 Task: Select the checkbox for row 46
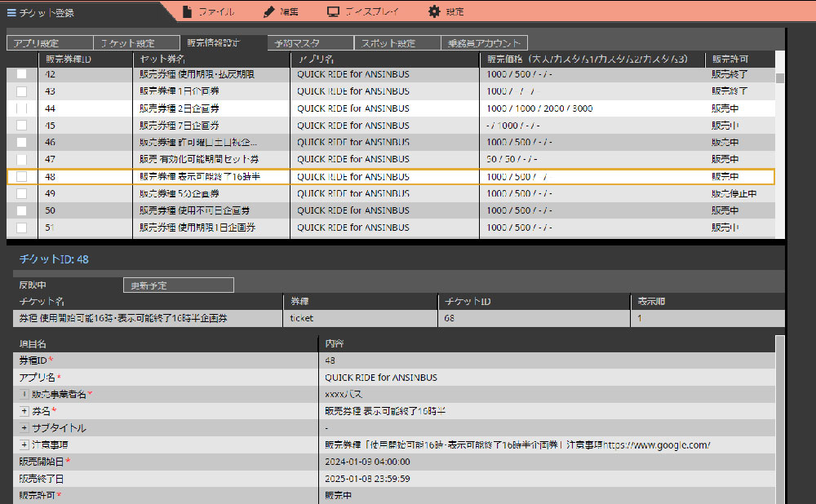tap(21, 143)
